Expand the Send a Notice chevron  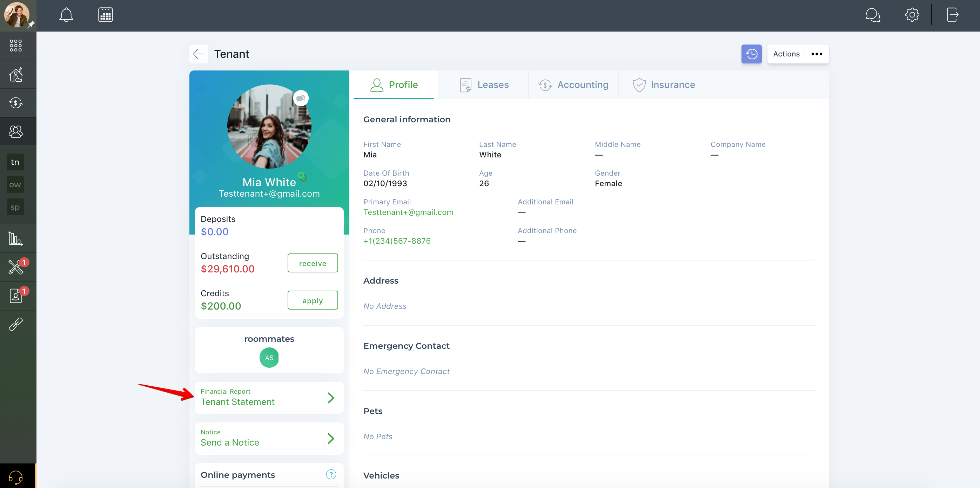pos(331,439)
